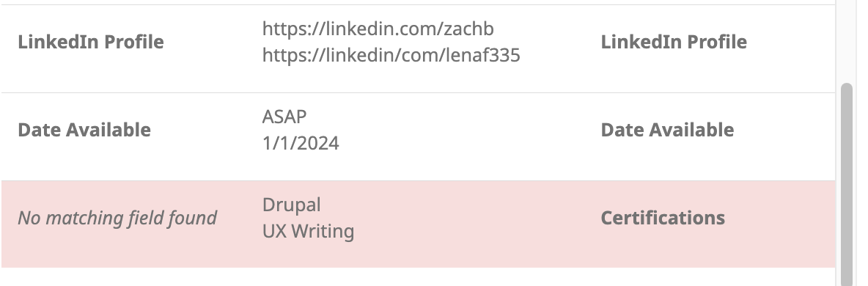Click the divider line above LinkedIn Profile row

pos(418,5)
